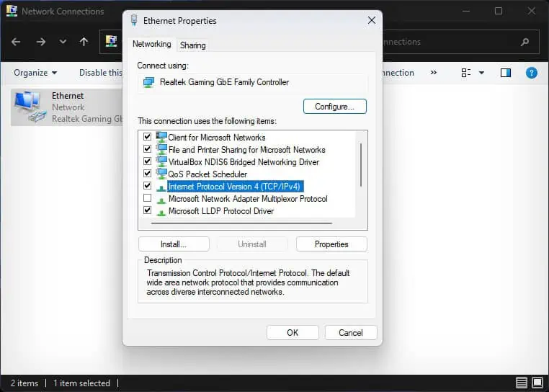
Task: Click icon beside QoS Packet Scheduler
Action: click(x=161, y=174)
